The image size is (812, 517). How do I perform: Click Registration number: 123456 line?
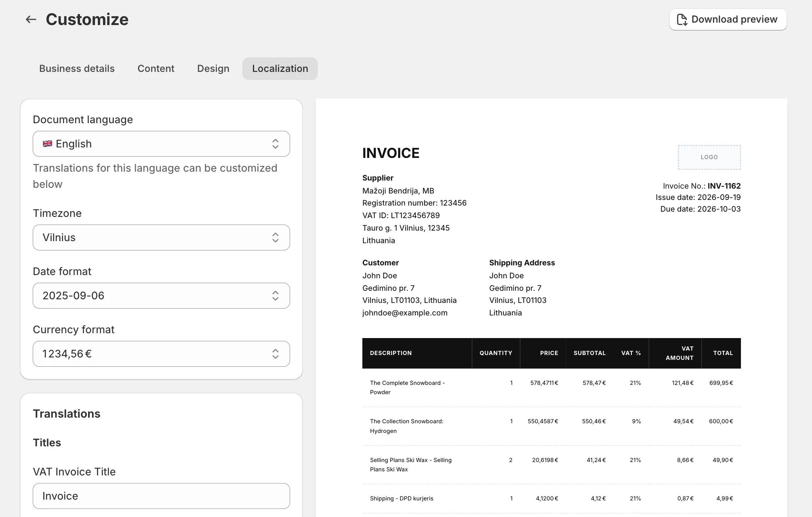[x=414, y=203]
